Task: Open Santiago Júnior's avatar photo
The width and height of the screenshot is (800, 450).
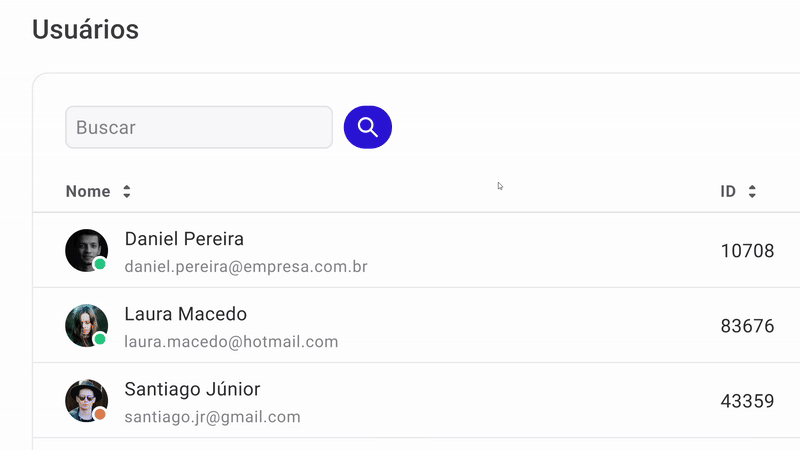Action: (86, 401)
